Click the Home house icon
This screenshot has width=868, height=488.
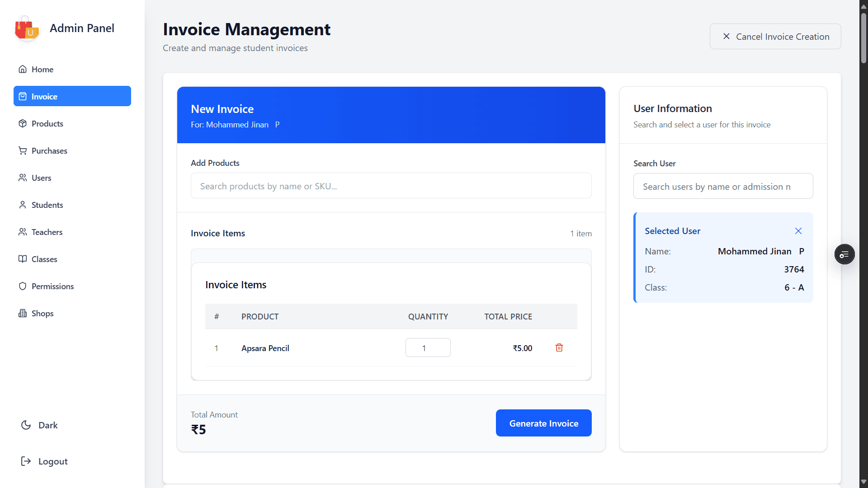23,69
